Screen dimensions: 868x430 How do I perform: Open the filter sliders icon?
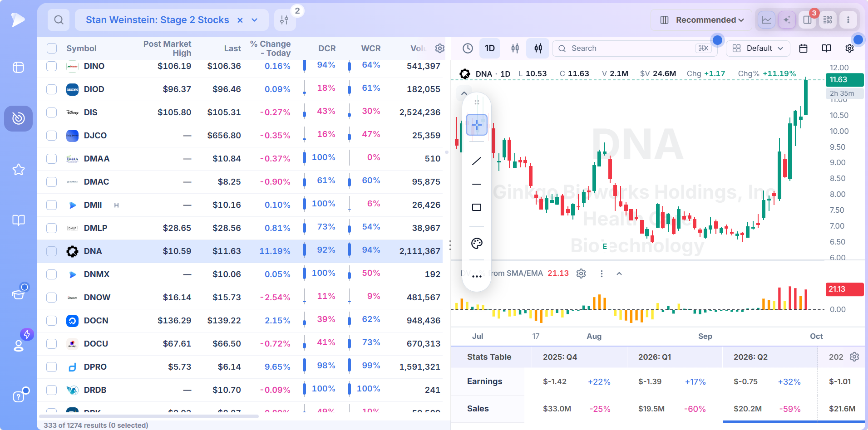(x=284, y=20)
